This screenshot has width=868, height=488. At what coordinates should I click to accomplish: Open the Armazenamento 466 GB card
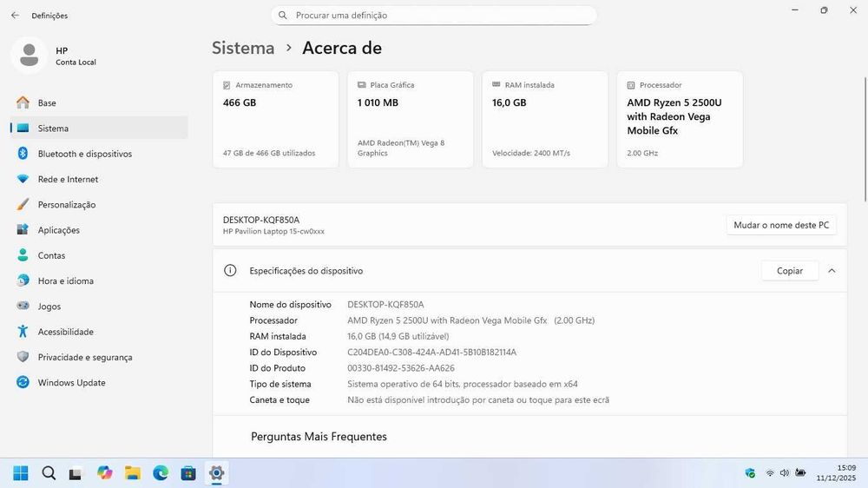tap(276, 119)
